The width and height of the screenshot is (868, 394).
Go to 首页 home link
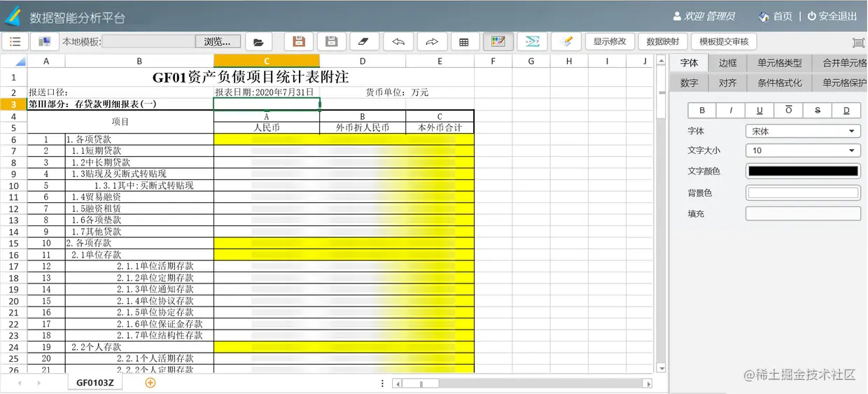click(776, 16)
